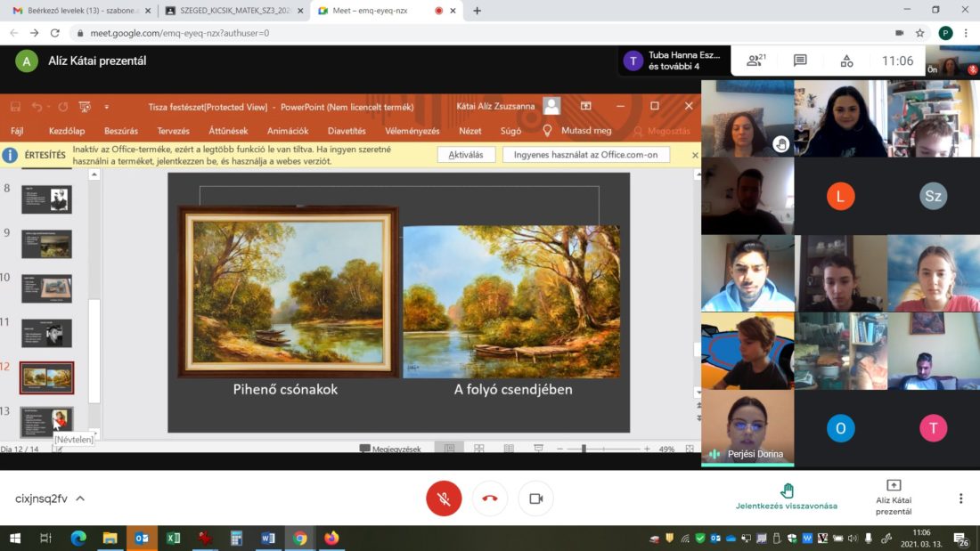Click the PowerPoint Save icon
This screenshot has height=551, width=980.
coord(16,107)
